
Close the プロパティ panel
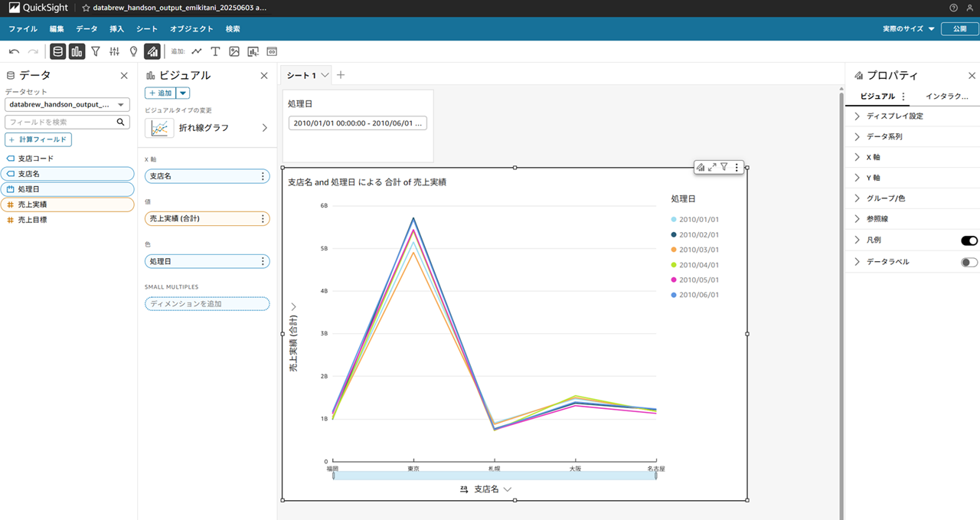[x=972, y=76]
